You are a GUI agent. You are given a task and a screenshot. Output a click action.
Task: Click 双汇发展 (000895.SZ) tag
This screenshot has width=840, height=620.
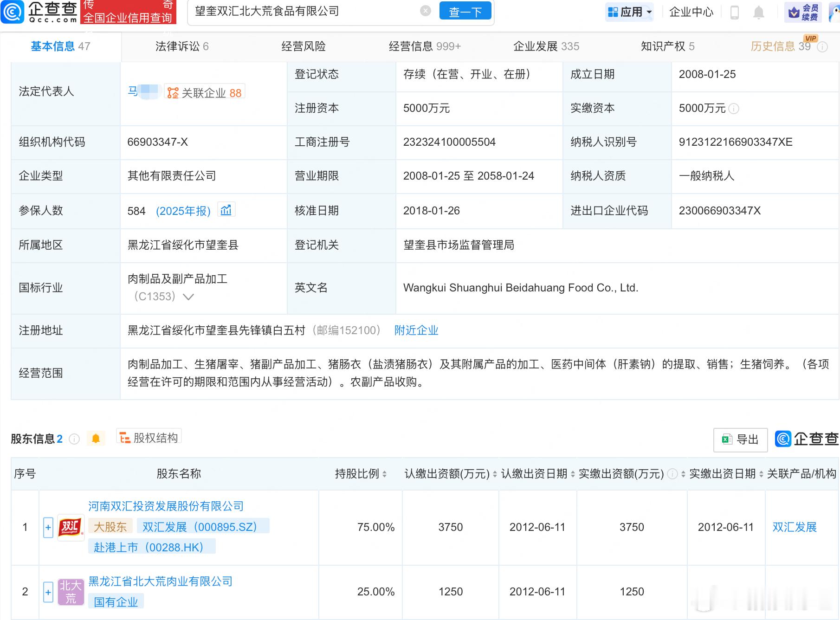click(x=203, y=527)
